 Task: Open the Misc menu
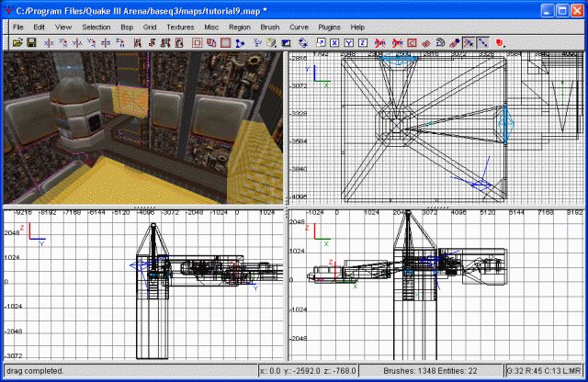point(211,27)
